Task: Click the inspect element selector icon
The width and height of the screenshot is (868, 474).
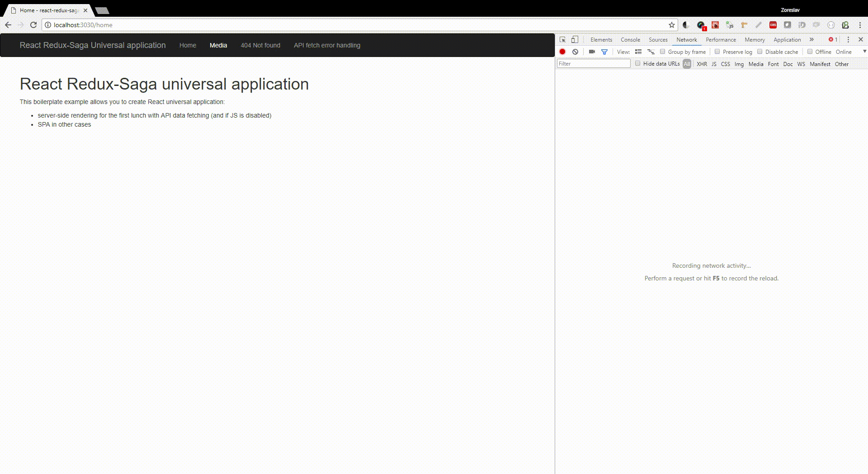Action: point(562,40)
